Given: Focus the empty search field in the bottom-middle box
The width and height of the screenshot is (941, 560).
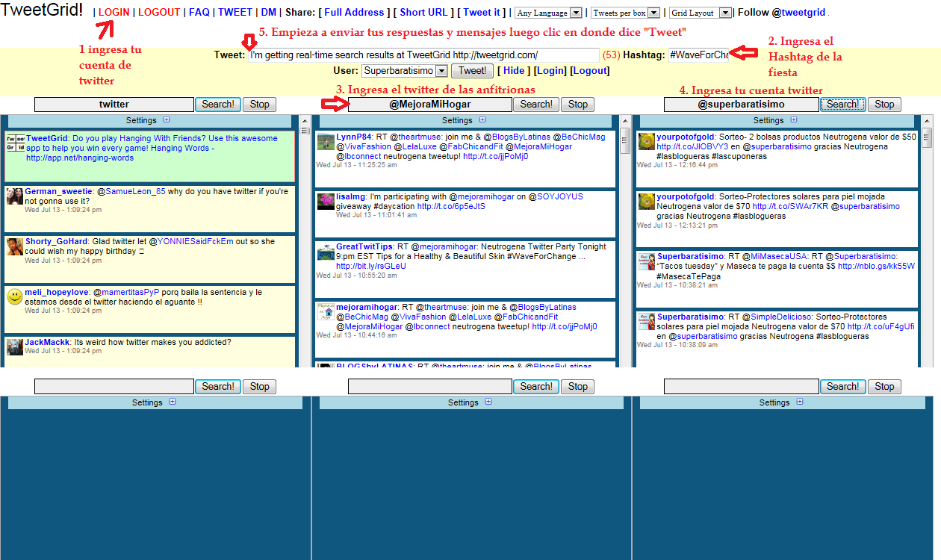Looking at the screenshot, I should pyautogui.click(x=430, y=387).
